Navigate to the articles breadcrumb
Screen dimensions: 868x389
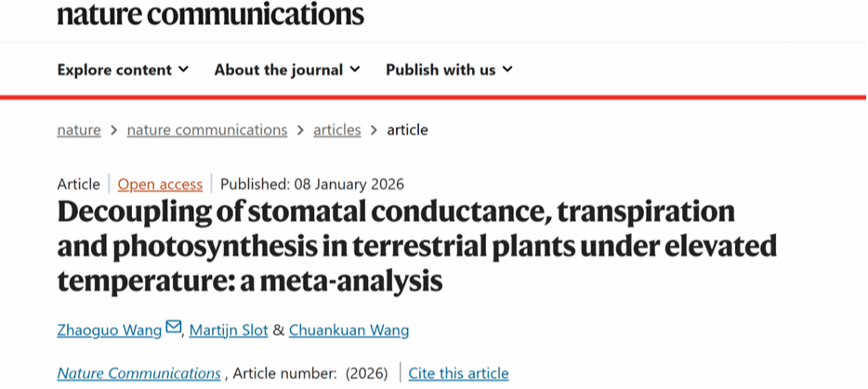[x=336, y=130]
